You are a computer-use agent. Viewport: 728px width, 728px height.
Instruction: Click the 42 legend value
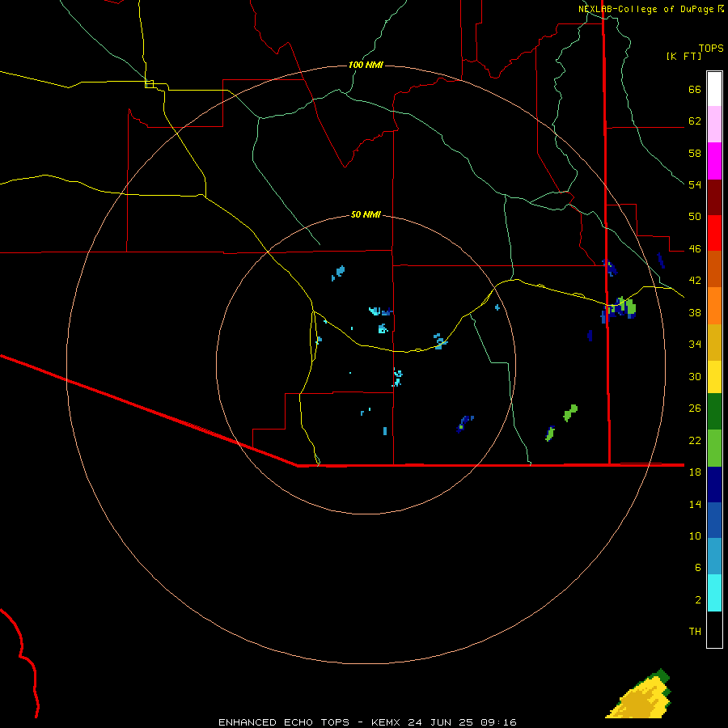point(695,281)
